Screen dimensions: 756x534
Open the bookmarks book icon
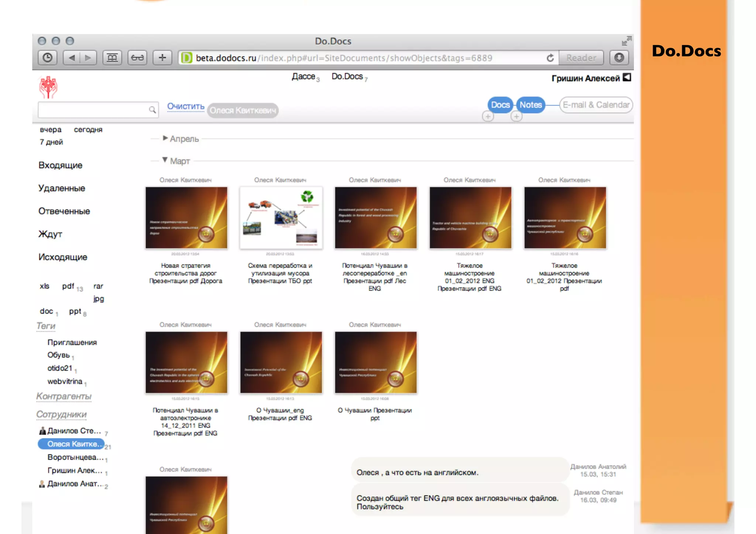(112, 58)
